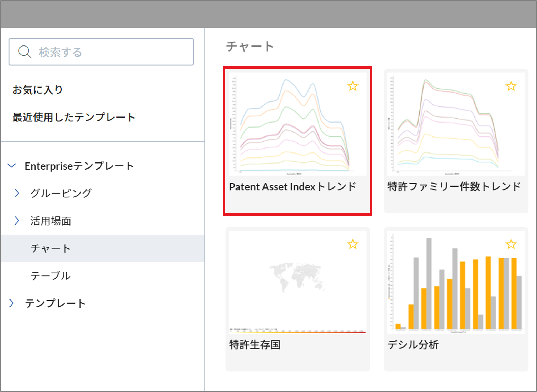Open 最近使用したテンプレート section
This screenshot has width=537, height=392.
click(74, 117)
